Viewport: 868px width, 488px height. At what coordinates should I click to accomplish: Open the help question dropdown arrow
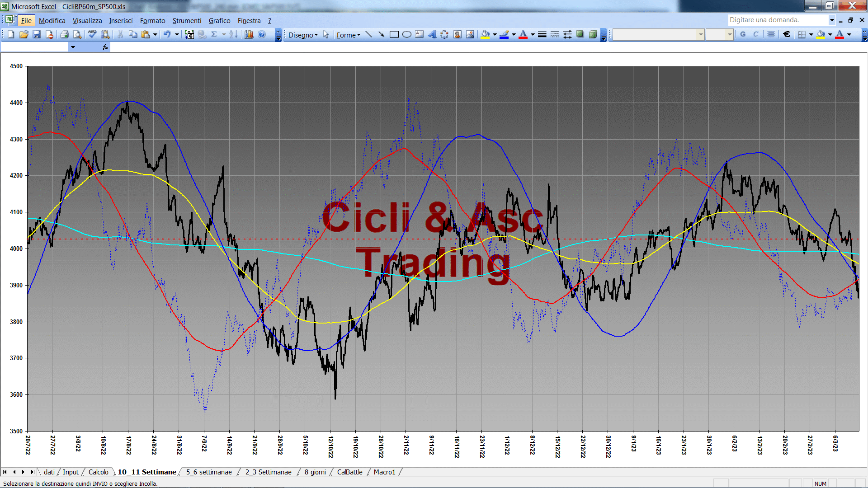[x=831, y=20]
